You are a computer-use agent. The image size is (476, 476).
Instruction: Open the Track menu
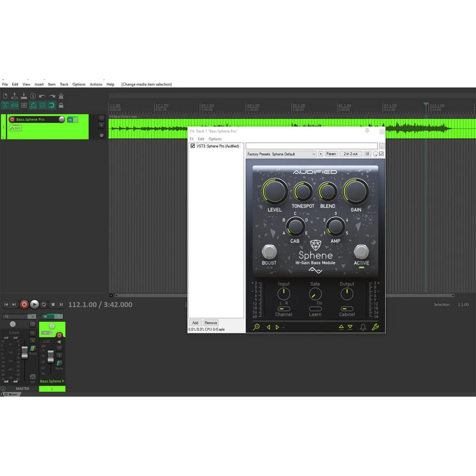[64, 84]
